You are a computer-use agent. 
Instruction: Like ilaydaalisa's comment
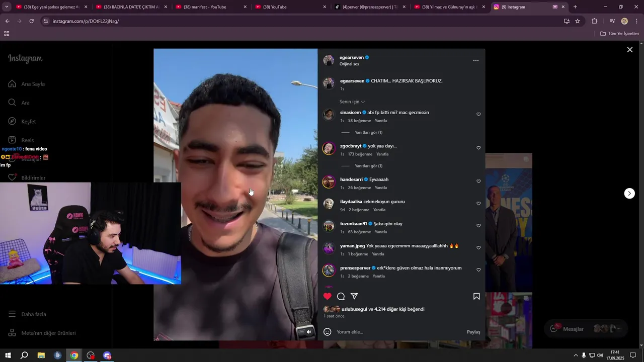point(478,204)
